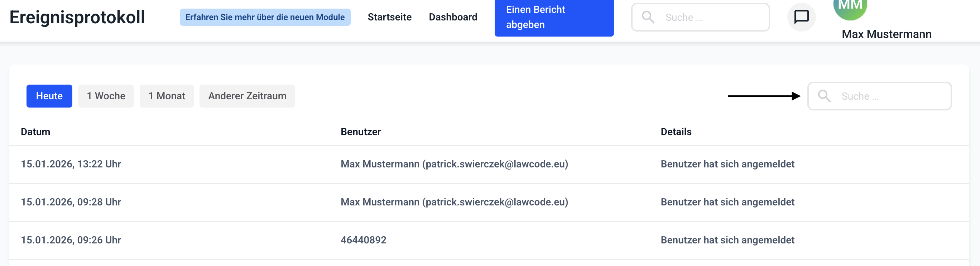Image resolution: width=980 pixels, height=266 pixels.
Task: Click the Details column header
Action: (676, 132)
